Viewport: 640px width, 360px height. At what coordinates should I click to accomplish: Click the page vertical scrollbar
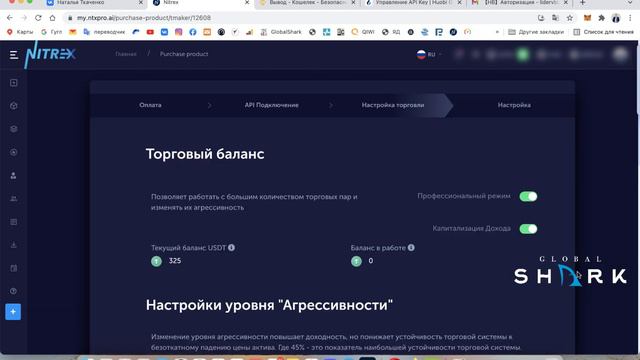coord(638,78)
